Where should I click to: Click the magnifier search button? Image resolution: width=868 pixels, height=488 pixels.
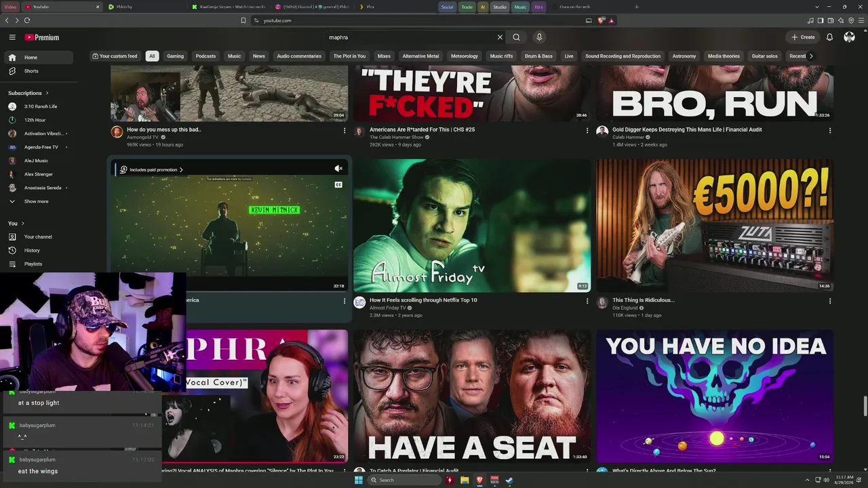516,37
